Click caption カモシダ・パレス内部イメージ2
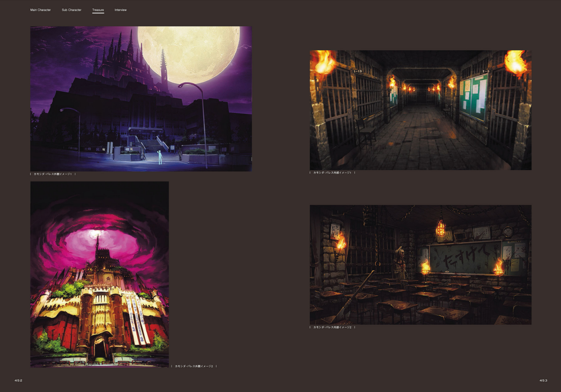This screenshot has width=561, height=392. (x=332, y=328)
